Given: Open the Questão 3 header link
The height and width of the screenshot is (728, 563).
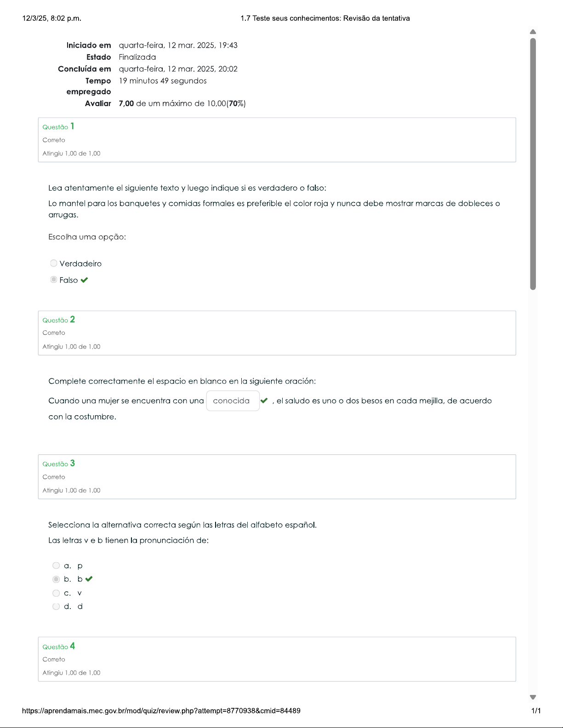Looking at the screenshot, I should (58, 463).
